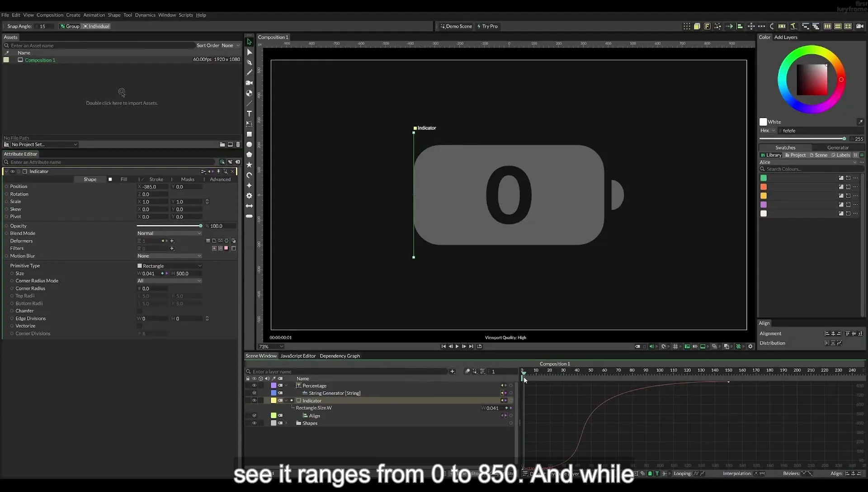Screen dimensions: 868x492
Task: Click the Polygon shape tool
Action: tap(249, 155)
